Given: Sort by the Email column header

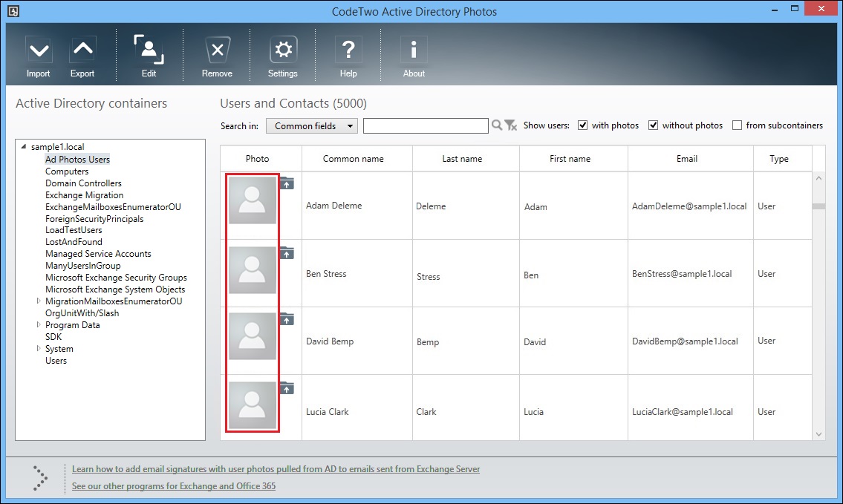Looking at the screenshot, I should coord(690,159).
